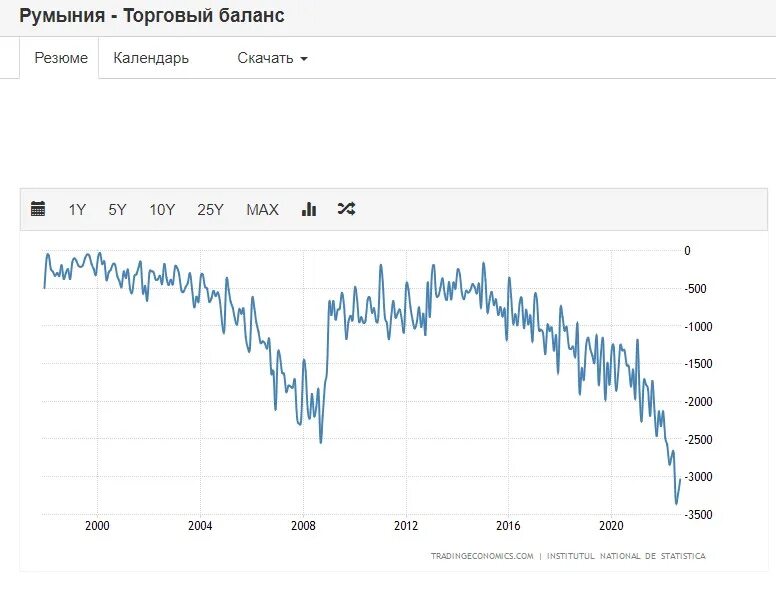
Task: Click the Скачать dropdown caret arrow
Action: pyautogui.click(x=304, y=59)
